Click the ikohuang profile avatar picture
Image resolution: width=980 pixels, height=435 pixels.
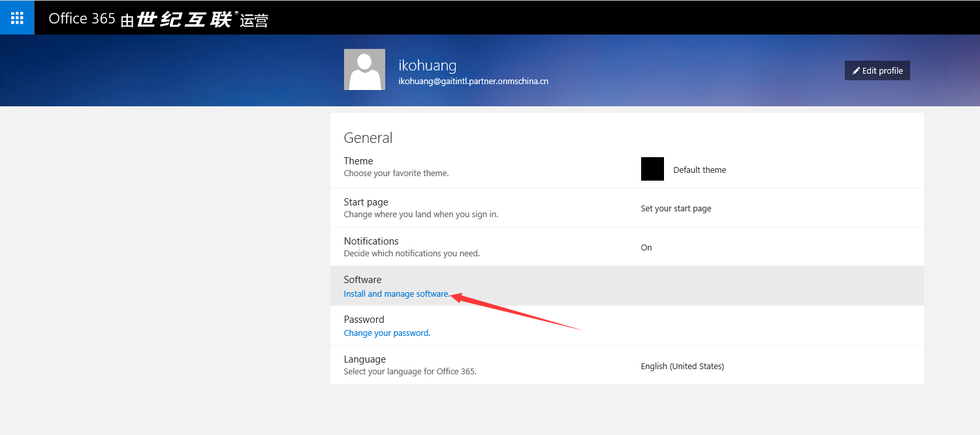[x=364, y=69]
